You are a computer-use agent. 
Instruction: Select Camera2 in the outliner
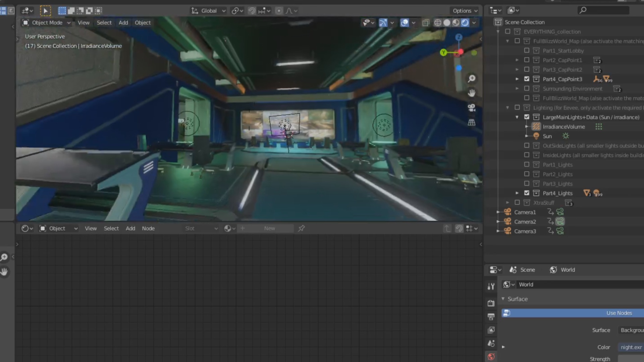point(525,222)
